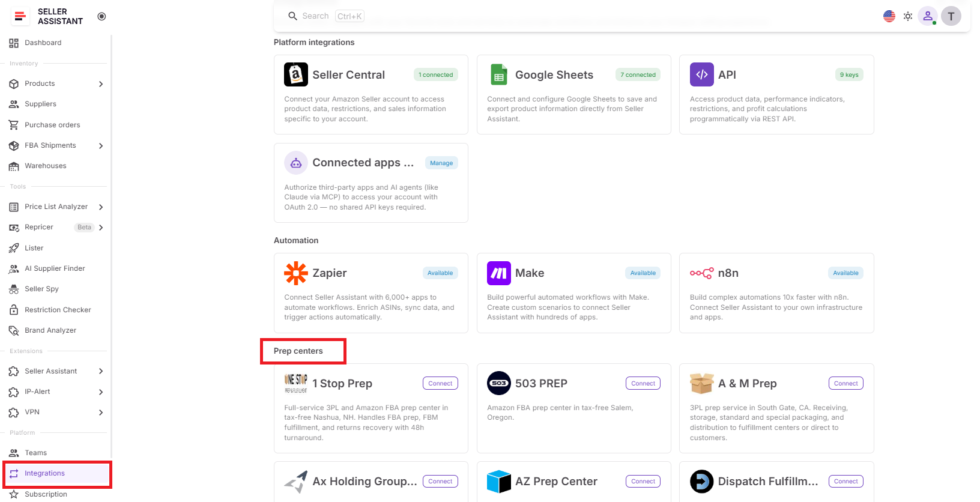Click the Suppliers people icon
The width and height of the screenshot is (980, 502).
(14, 104)
